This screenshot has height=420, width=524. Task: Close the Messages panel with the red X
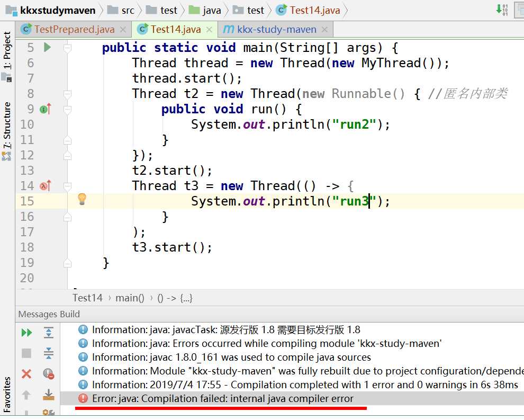point(26,374)
